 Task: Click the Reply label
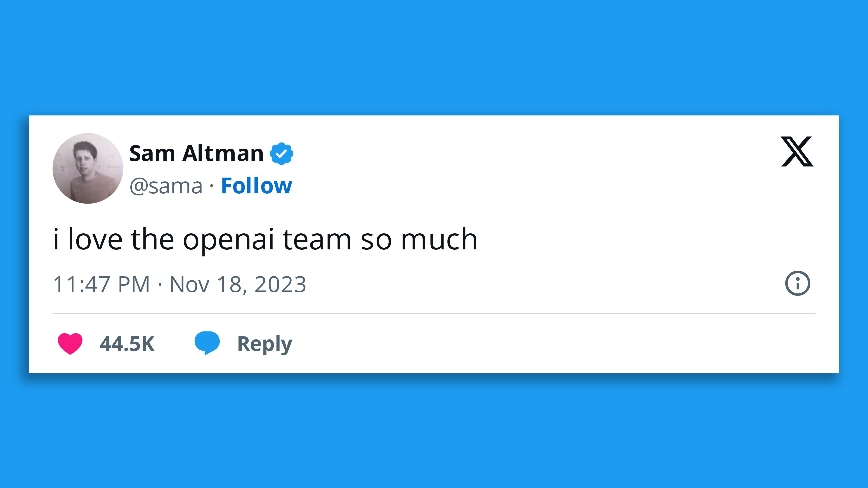pyautogui.click(x=264, y=344)
